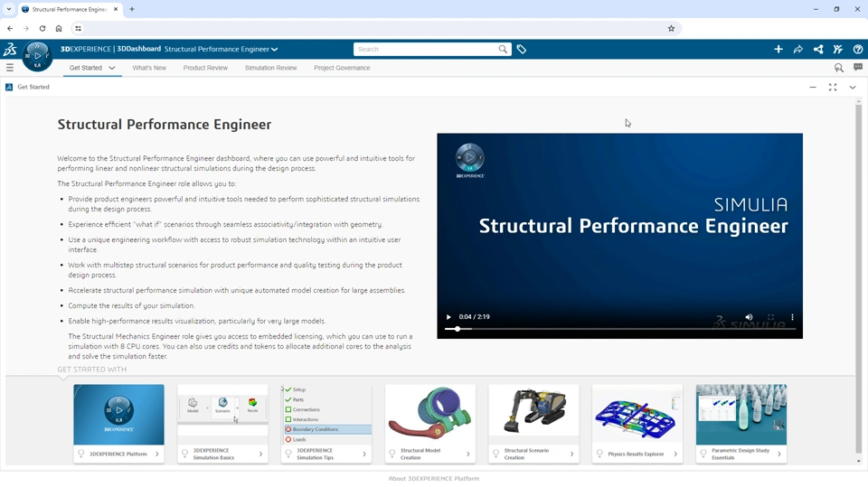Expand the Physics Results Explorer card arrow
Viewport: 868px width, 487px height.
tap(675, 454)
